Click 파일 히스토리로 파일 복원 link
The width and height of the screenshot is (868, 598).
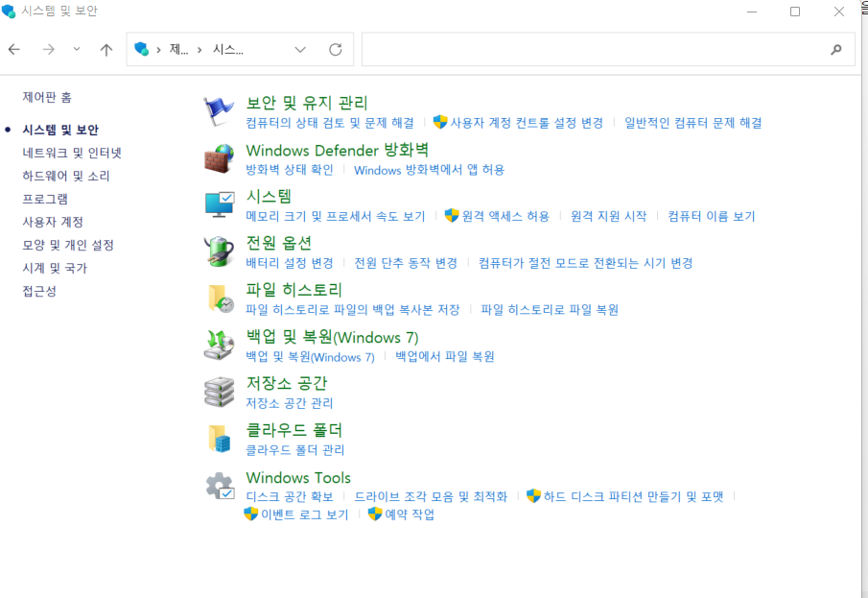coord(550,309)
